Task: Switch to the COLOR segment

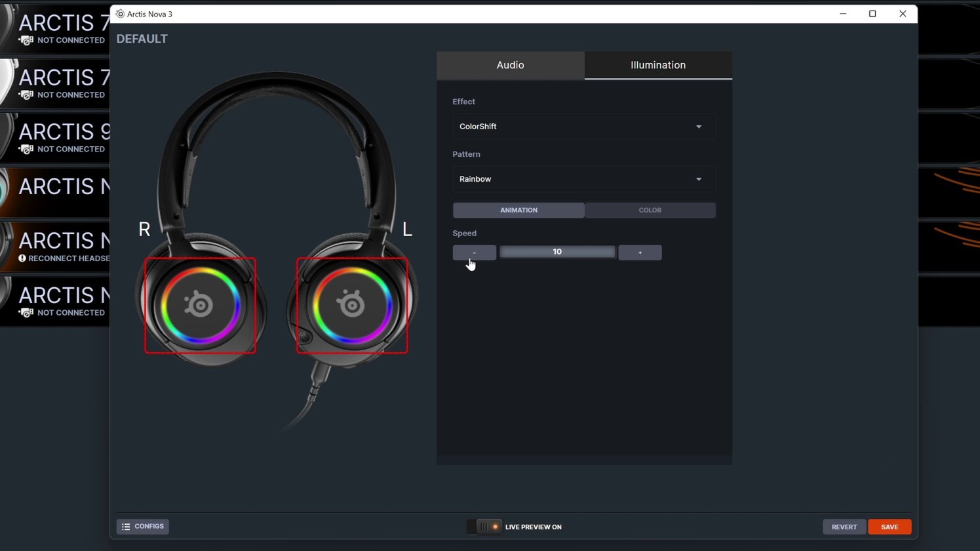Action: pyautogui.click(x=650, y=210)
